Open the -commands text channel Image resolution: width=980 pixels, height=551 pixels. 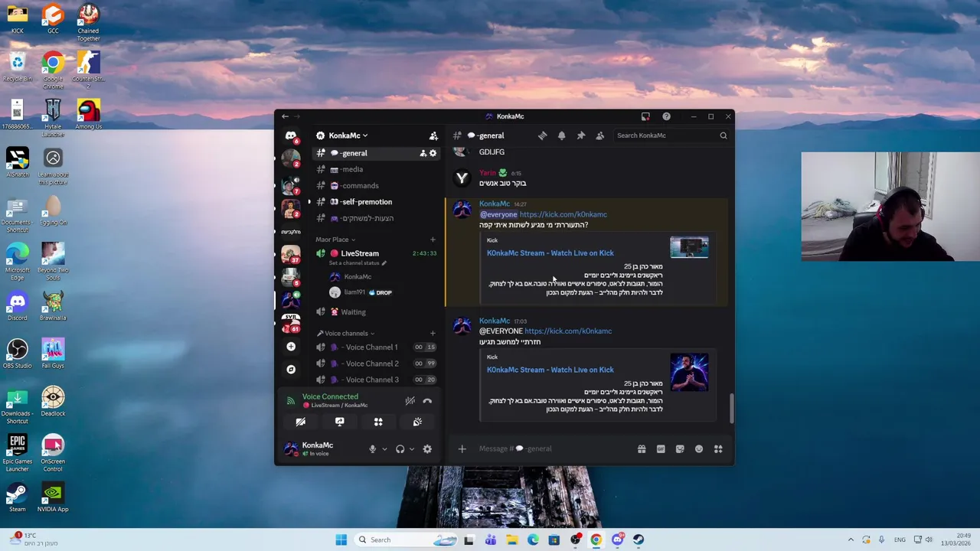tap(377, 185)
